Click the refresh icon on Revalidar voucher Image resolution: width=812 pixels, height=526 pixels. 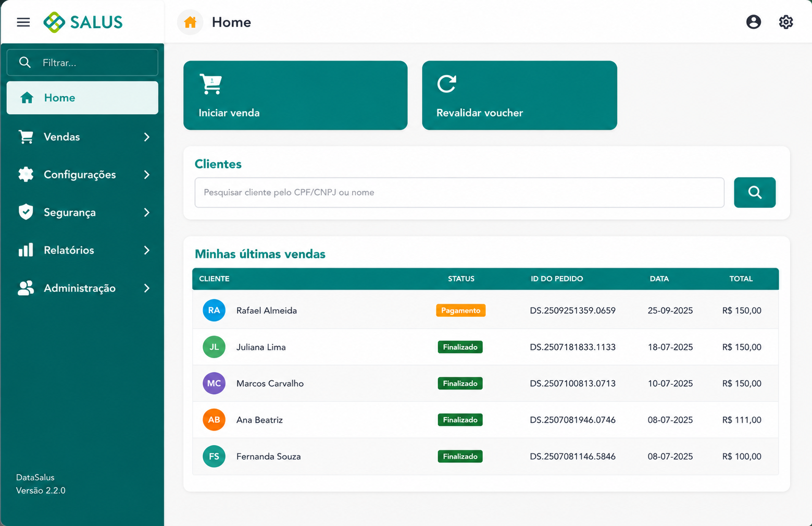(446, 83)
